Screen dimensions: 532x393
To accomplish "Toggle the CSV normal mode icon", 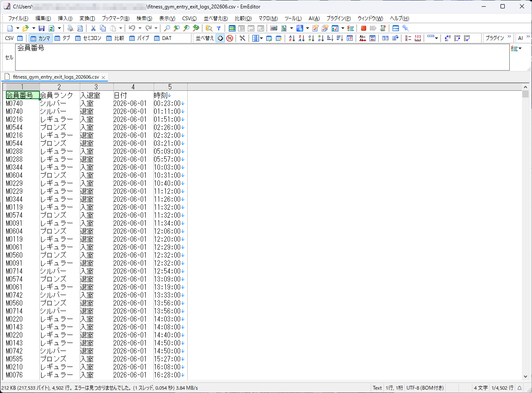I will click(20, 38).
